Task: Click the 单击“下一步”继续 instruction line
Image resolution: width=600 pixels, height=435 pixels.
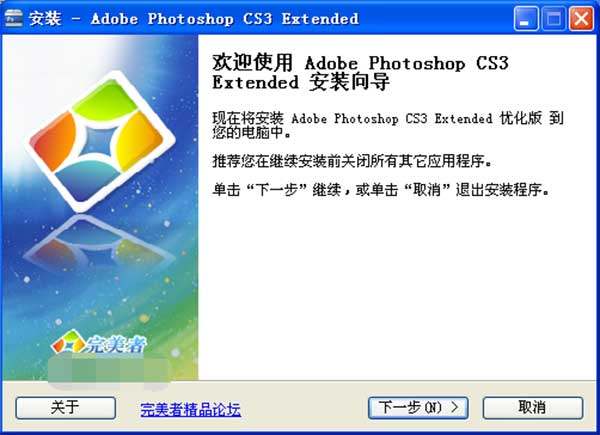Action: pyautogui.click(x=381, y=189)
